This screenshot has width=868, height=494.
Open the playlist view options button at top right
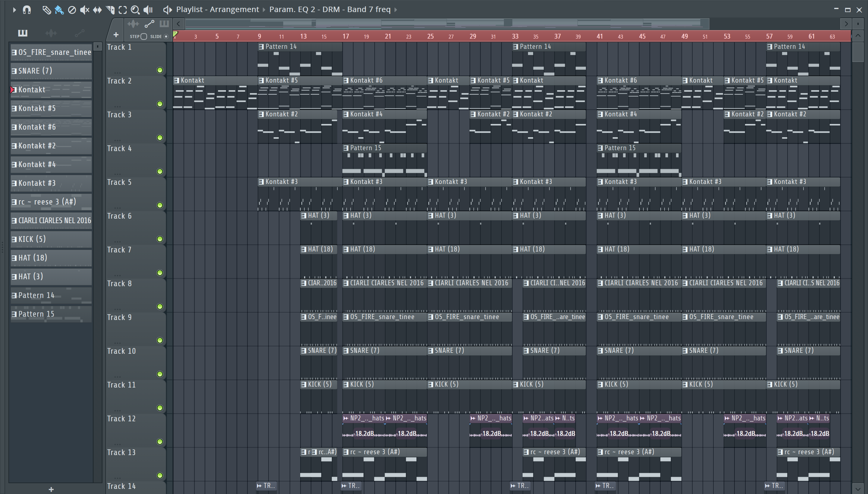pyautogui.click(x=858, y=24)
